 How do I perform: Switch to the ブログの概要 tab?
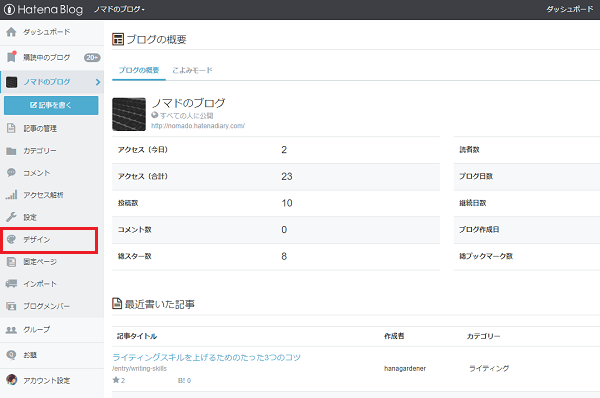coord(139,70)
